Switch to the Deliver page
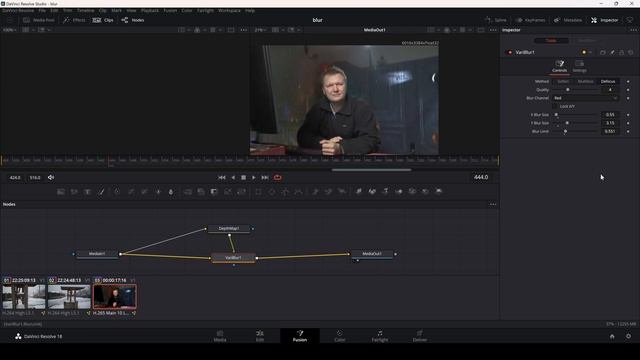640x360 pixels. 420,336
